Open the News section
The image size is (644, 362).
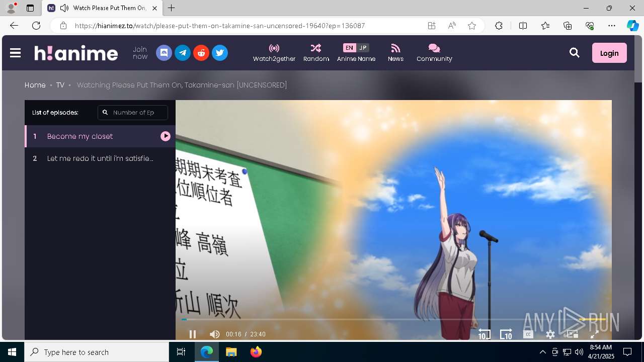(395, 53)
